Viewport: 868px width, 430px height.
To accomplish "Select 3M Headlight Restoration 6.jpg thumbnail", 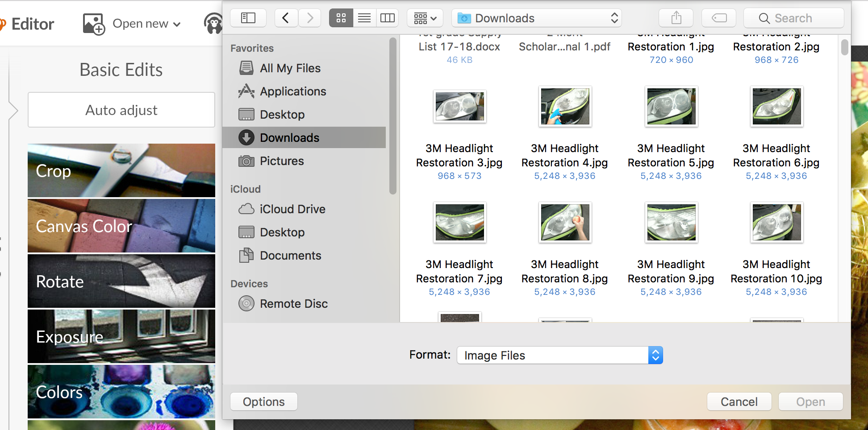I will tap(776, 106).
